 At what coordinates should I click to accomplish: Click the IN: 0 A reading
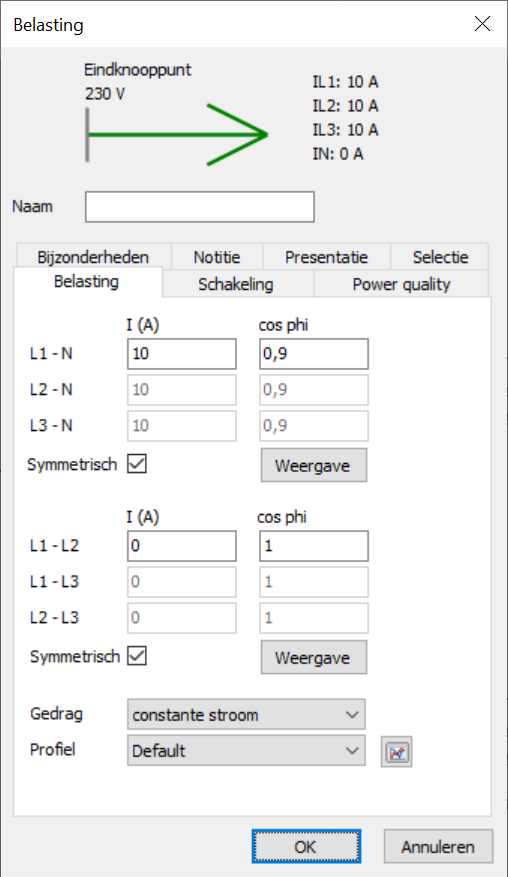(338, 154)
